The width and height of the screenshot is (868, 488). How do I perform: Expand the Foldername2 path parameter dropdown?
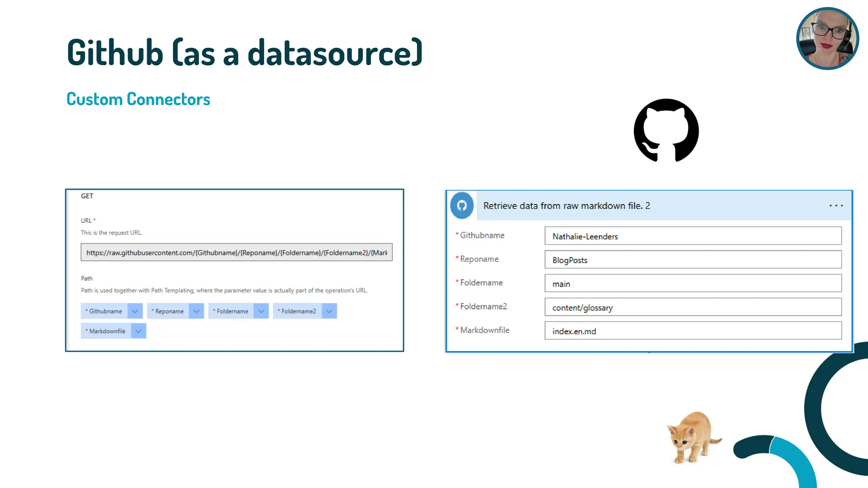pyautogui.click(x=329, y=311)
